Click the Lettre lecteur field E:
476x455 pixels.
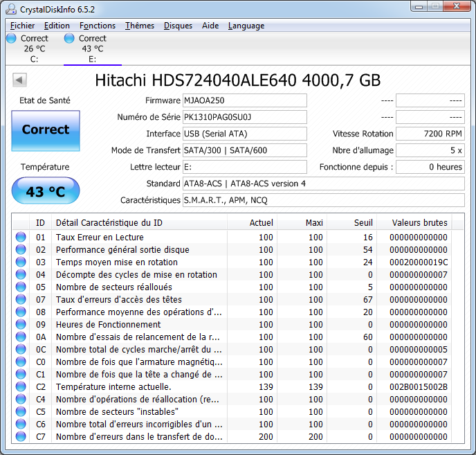point(245,167)
